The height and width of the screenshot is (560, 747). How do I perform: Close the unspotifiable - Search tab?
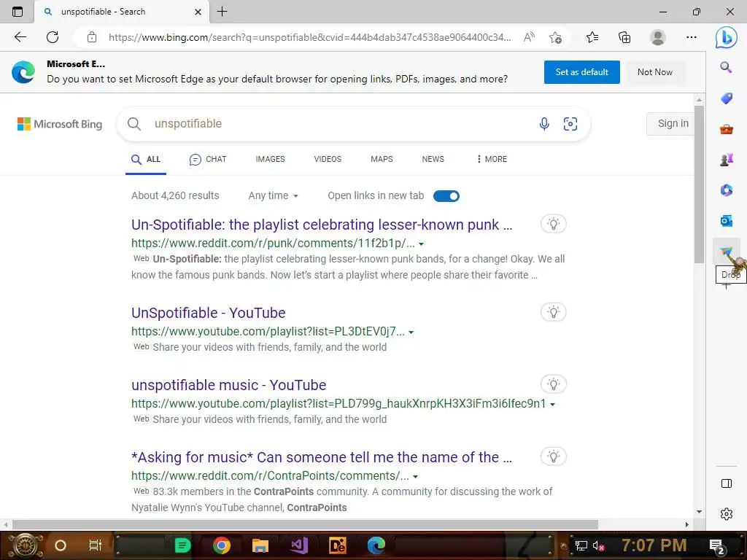(x=198, y=12)
